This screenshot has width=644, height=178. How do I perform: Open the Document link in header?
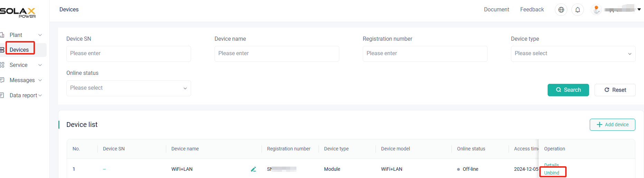click(x=496, y=10)
